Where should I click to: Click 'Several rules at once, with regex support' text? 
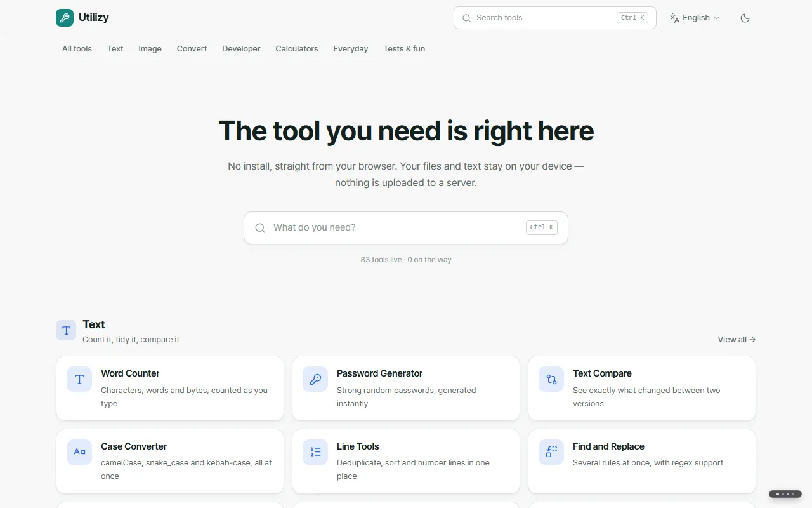648,463
